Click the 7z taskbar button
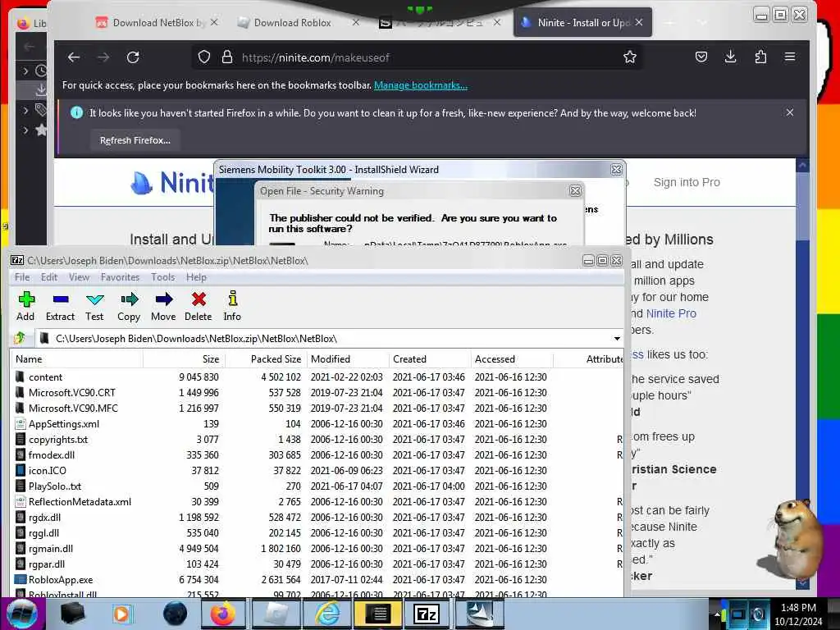Image resolution: width=840 pixels, height=630 pixels. tap(427, 614)
